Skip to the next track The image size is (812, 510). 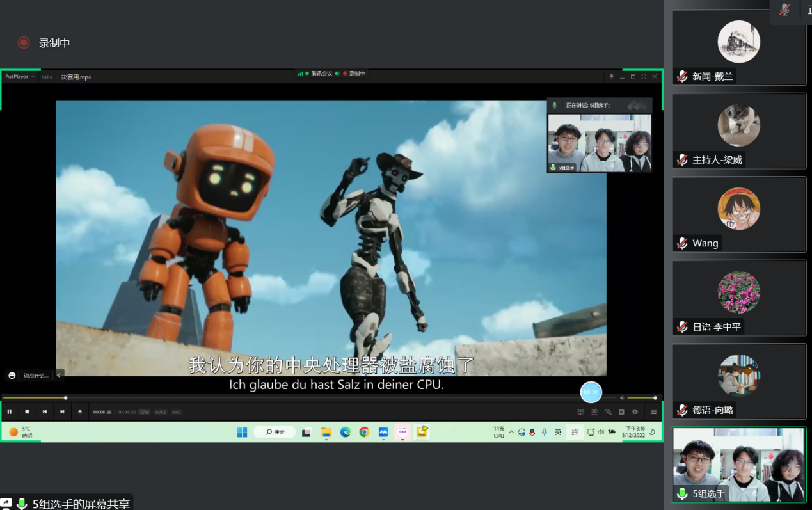[62, 411]
